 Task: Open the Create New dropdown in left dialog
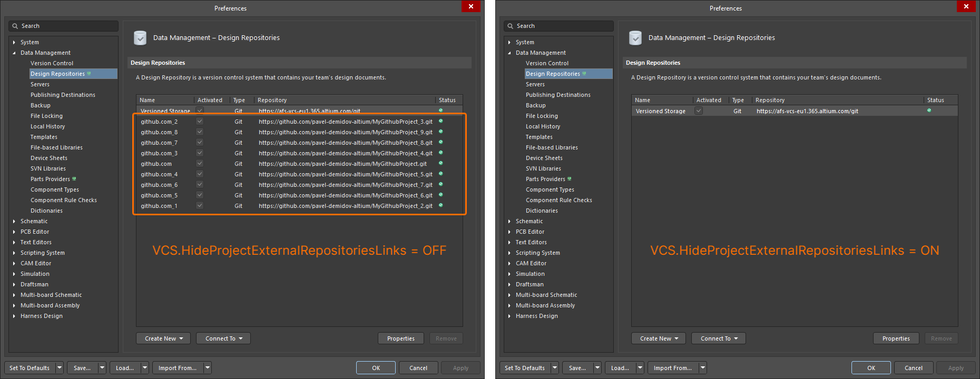coord(163,338)
